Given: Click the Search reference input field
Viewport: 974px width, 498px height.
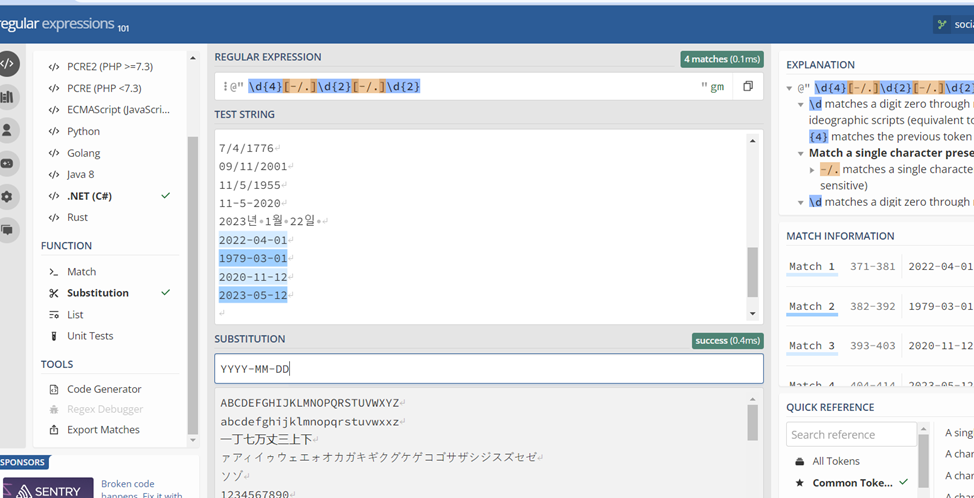Looking at the screenshot, I should pos(850,435).
